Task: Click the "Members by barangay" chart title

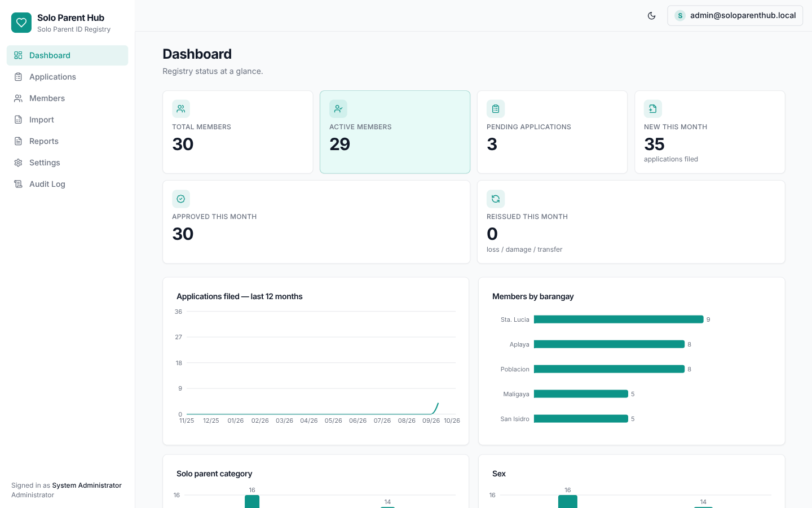Action: point(533,296)
